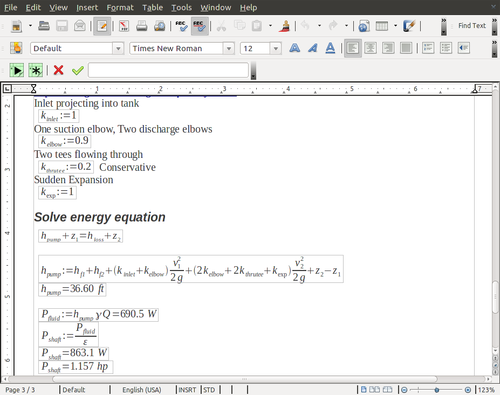Click the Copy icon
The height and width of the screenshot is (395, 500).
click(239, 26)
